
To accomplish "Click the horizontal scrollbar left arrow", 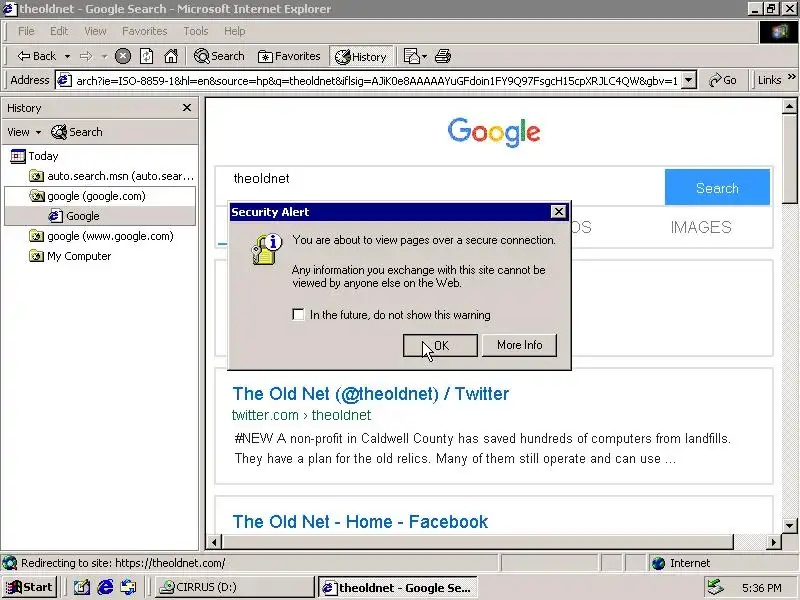I will tap(214, 542).
